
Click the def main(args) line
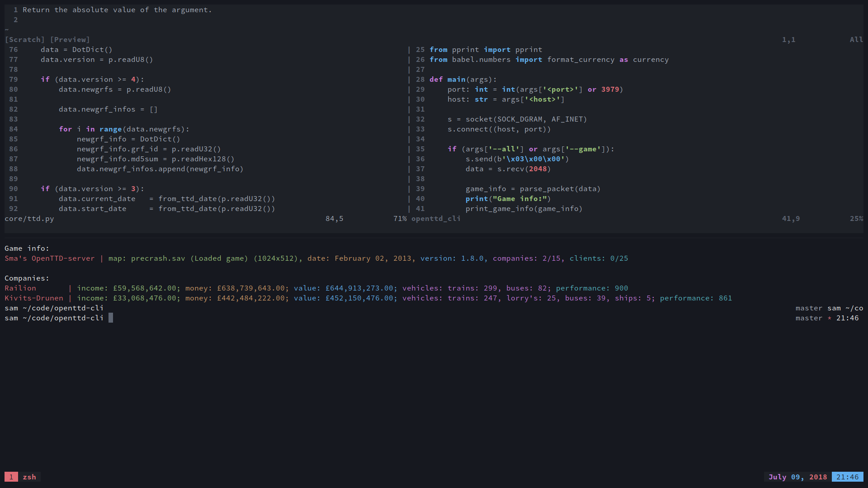click(463, 80)
